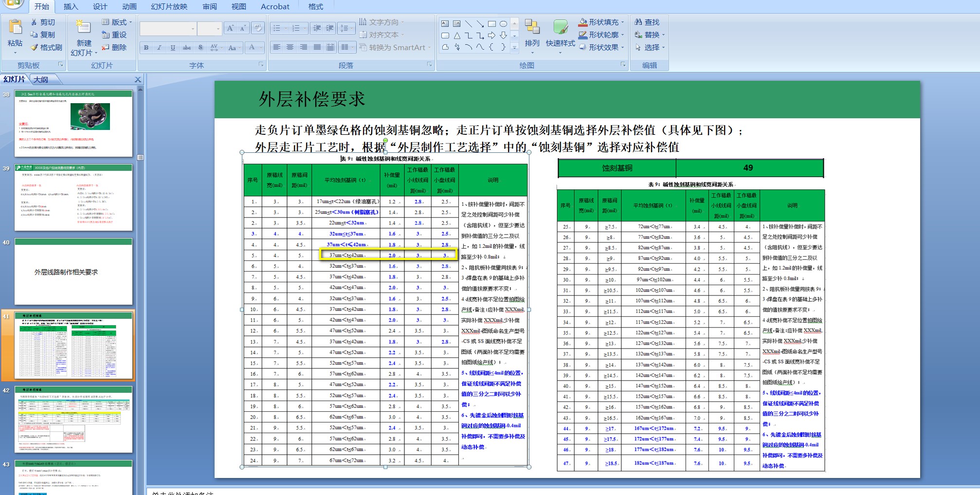The width and height of the screenshot is (980, 495).
Task: Switch to the 大纲 Outline pane tab
Action: 42,80
